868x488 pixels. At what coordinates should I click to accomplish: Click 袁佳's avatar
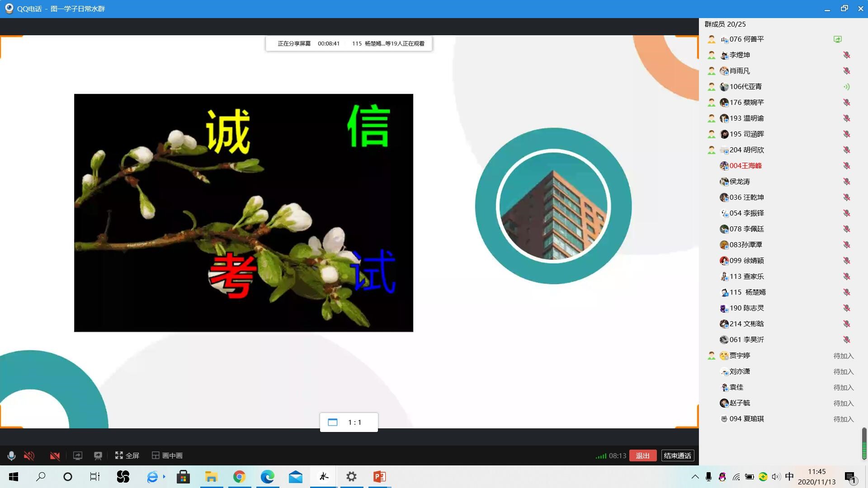(x=724, y=387)
